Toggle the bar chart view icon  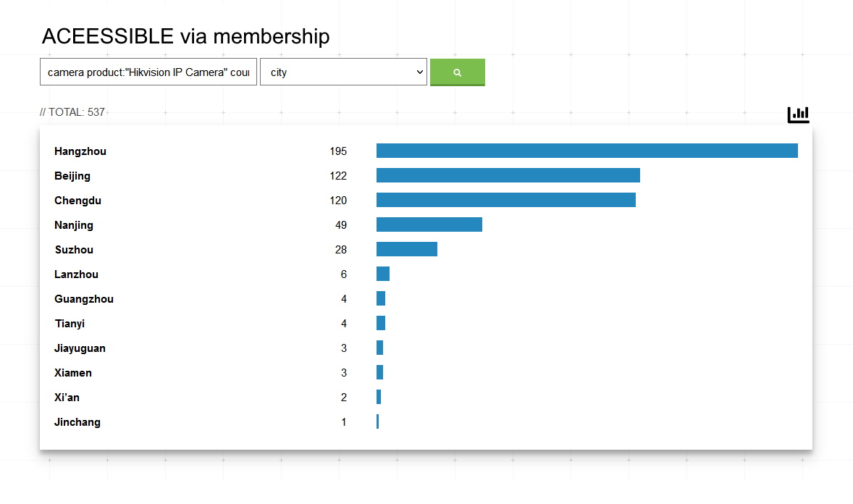tap(798, 114)
